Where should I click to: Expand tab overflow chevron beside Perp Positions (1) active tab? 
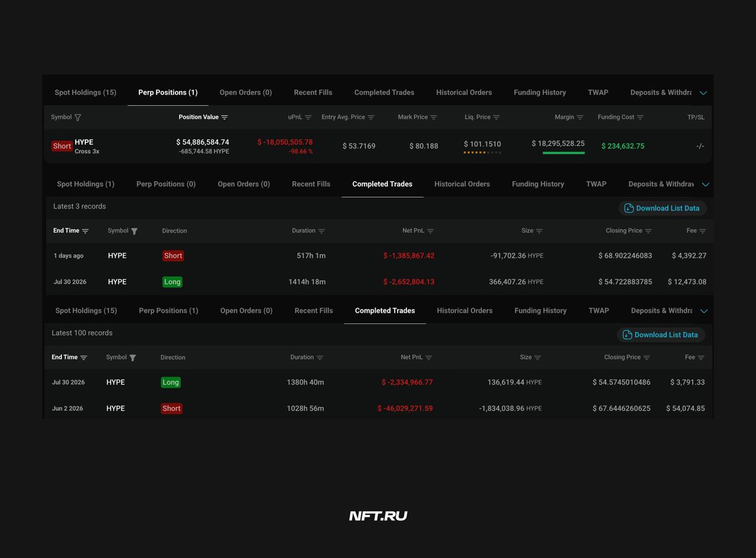pos(703,93)
